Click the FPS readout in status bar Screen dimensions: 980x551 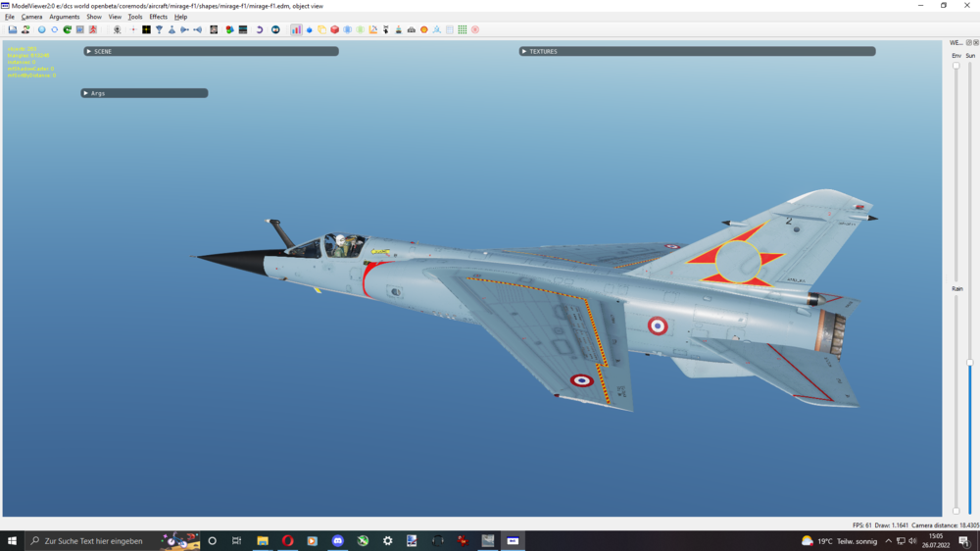861,526
